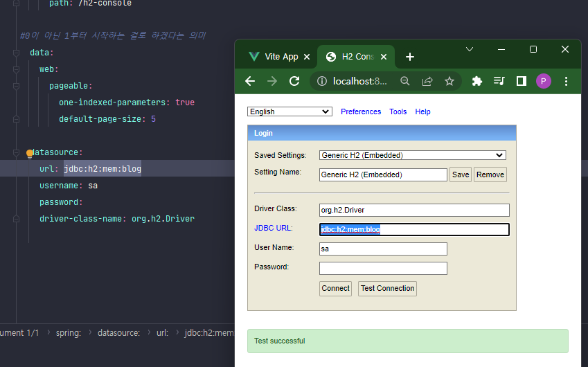Screen dimensions: 588x367
Task: Open the Saved Settings dropdown
Action: click(x=413, y=155)
